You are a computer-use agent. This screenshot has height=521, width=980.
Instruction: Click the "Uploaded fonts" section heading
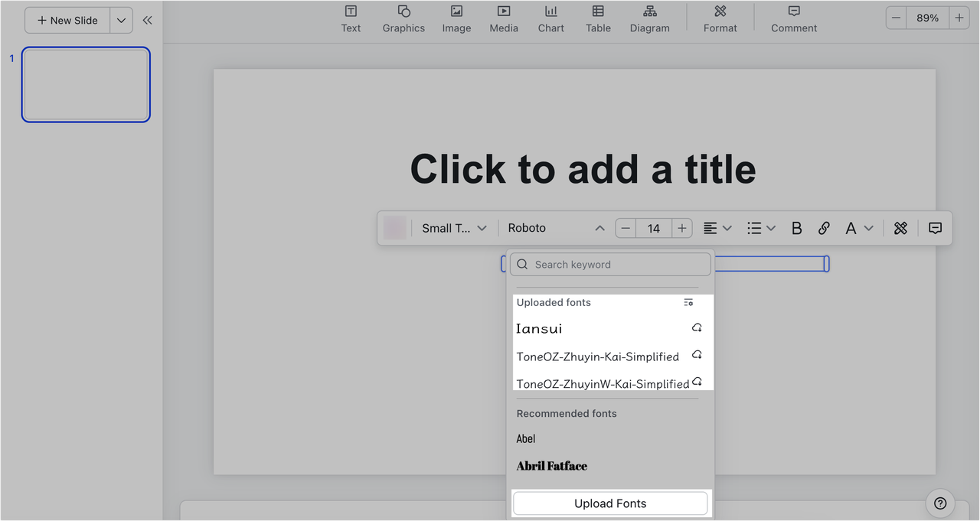pyautogui.click(x=554, y=302)
